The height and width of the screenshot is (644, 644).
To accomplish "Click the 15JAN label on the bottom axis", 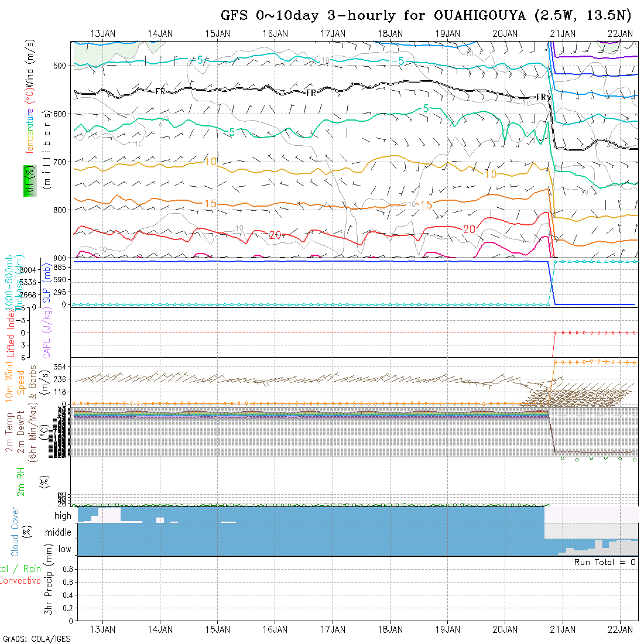I will pos(218,629).
